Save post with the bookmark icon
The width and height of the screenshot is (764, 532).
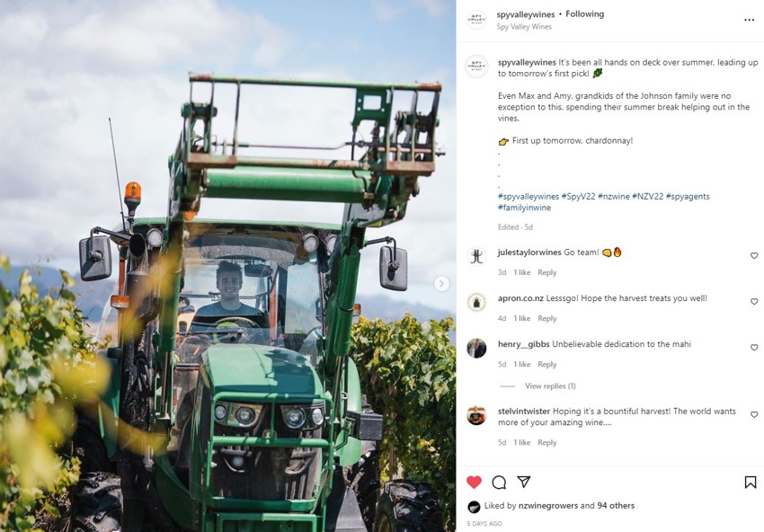pos(751,483)
